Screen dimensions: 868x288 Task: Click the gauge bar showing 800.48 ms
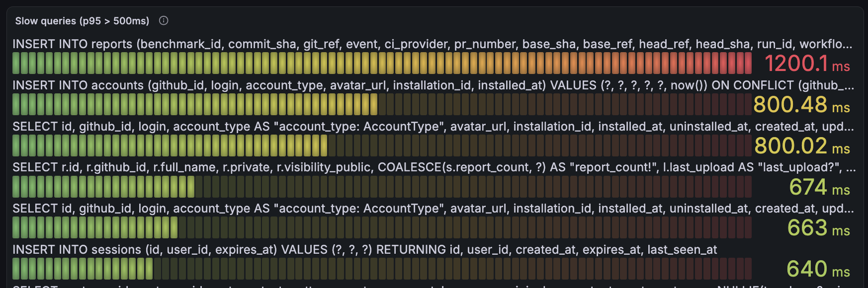click(x=382, y=104)
